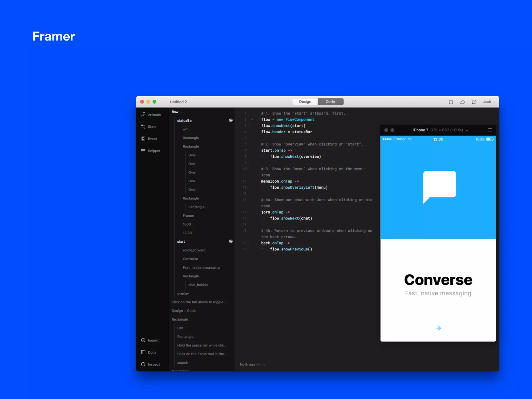Click the No Errors status text
The image size is (532, 399).
(x=247, y=364)
